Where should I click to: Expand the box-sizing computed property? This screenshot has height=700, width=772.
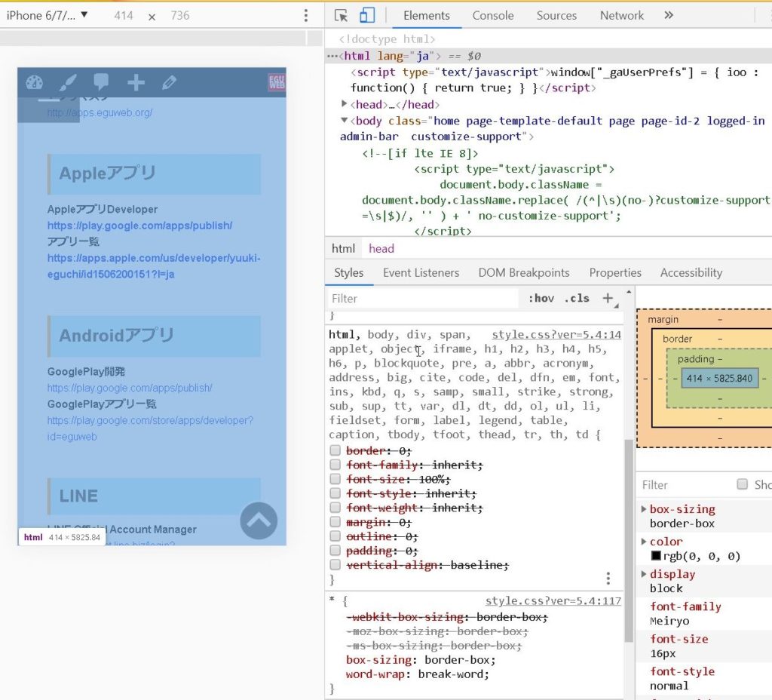644,509
